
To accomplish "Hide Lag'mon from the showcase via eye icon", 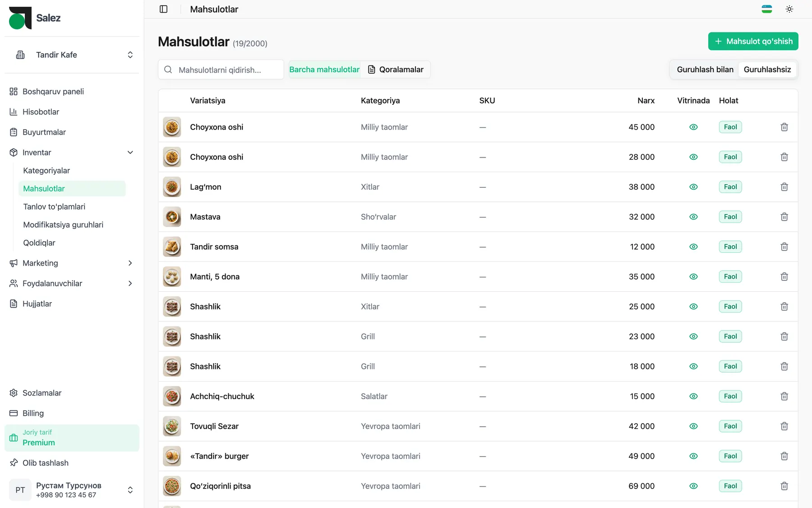I will pos(694,187).
